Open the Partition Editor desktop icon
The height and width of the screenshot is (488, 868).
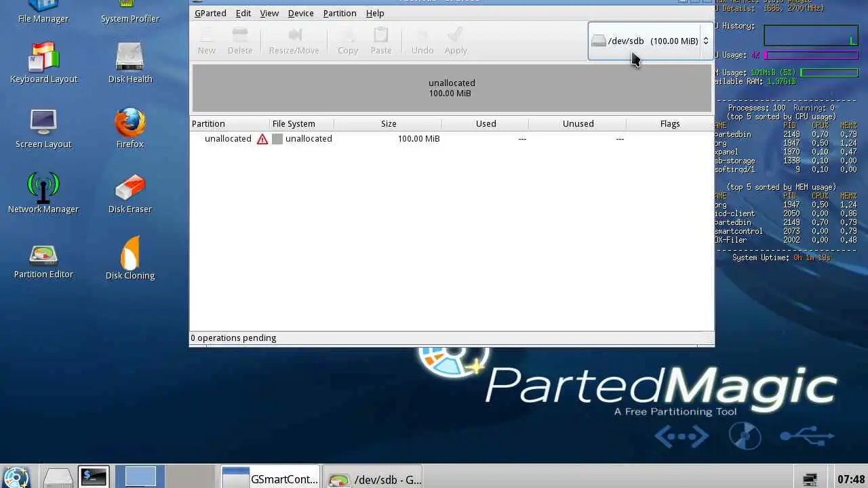point(43,260)
